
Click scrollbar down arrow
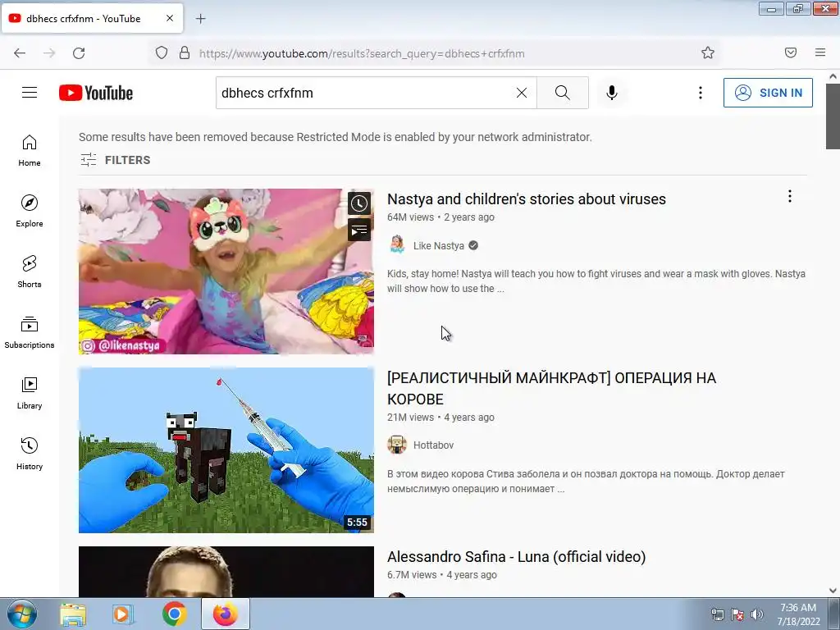(833, 591)
